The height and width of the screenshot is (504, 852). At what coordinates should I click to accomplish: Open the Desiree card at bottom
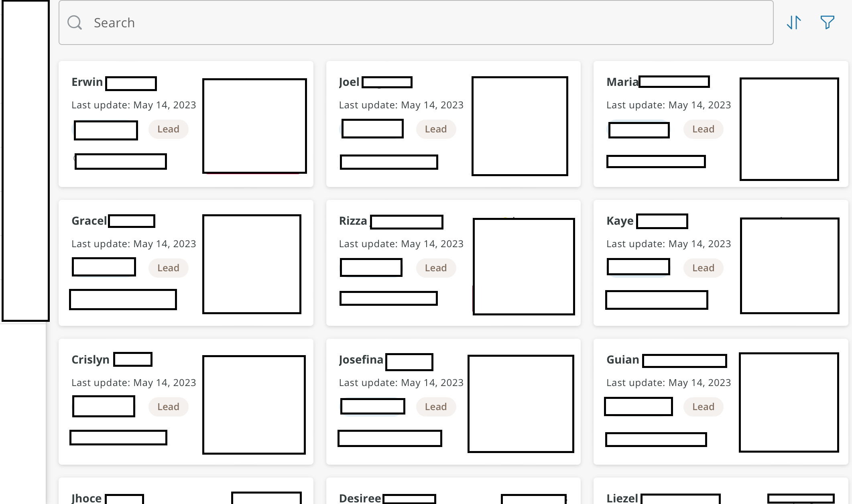(x=360, y=498)
